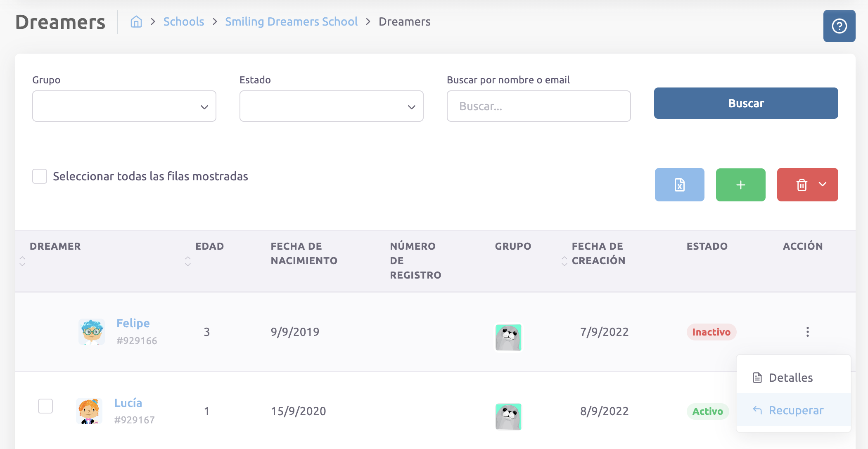Click Lucía's seal group icon
Viewport: 868px width, 449px height.
(508, 416)
